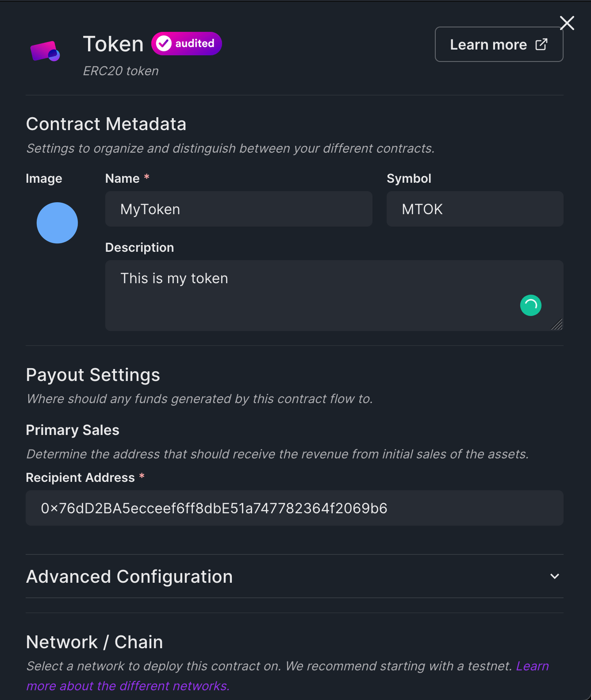Click the checkmark inside the audited badge
The width and height of the screenshot is (591, 700).
click(x=163, y=43)
